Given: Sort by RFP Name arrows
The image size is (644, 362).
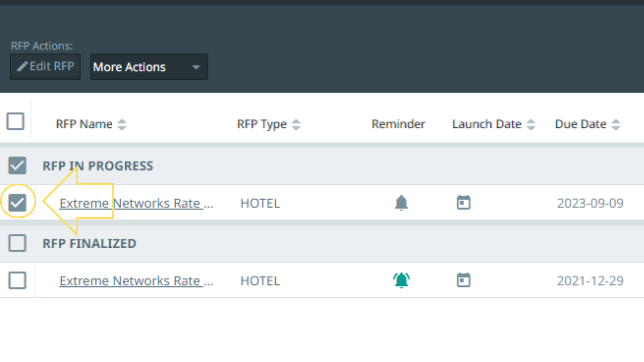Looking at the screenshot, I should [x=122, y=124].
